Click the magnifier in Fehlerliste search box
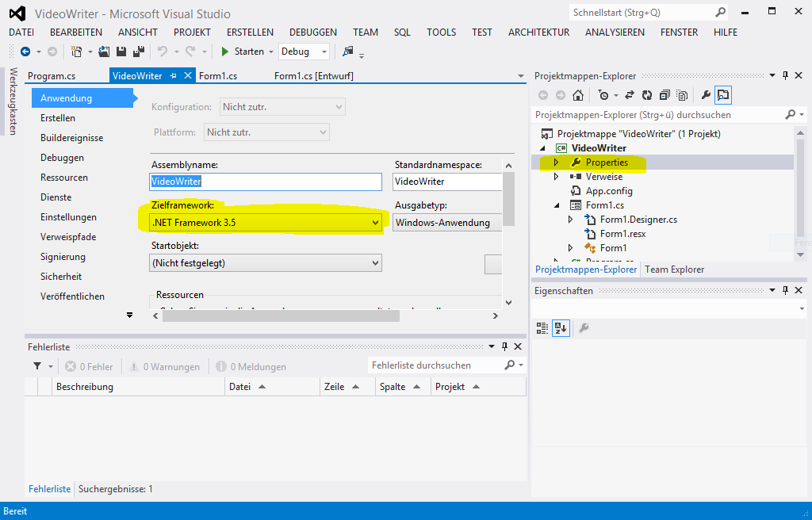 (x=510, y=365)
